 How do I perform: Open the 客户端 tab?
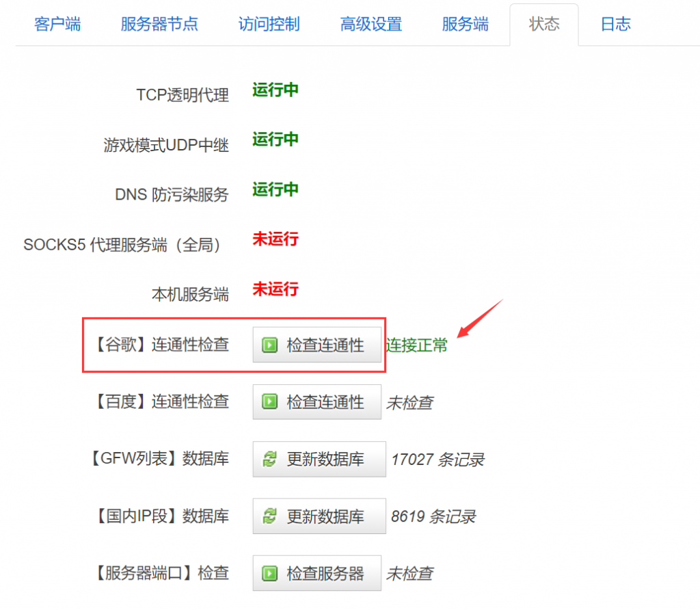coord(57,25)
